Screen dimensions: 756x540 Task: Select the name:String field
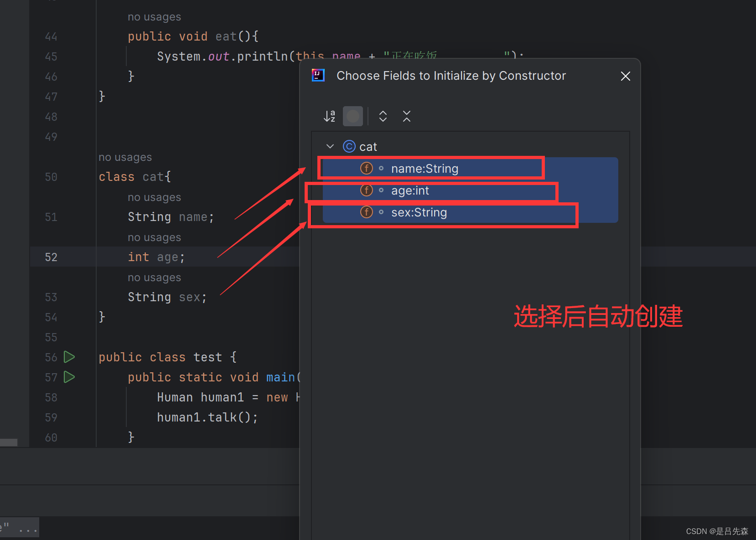[x=470, y=169]
